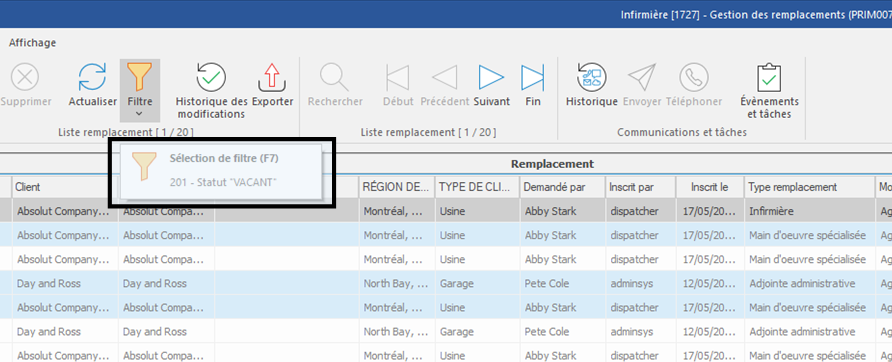The width and height of the screenshot is (892, 362).
Task: Click the Rechercher magnifier icon
Action: pos(334,77)
